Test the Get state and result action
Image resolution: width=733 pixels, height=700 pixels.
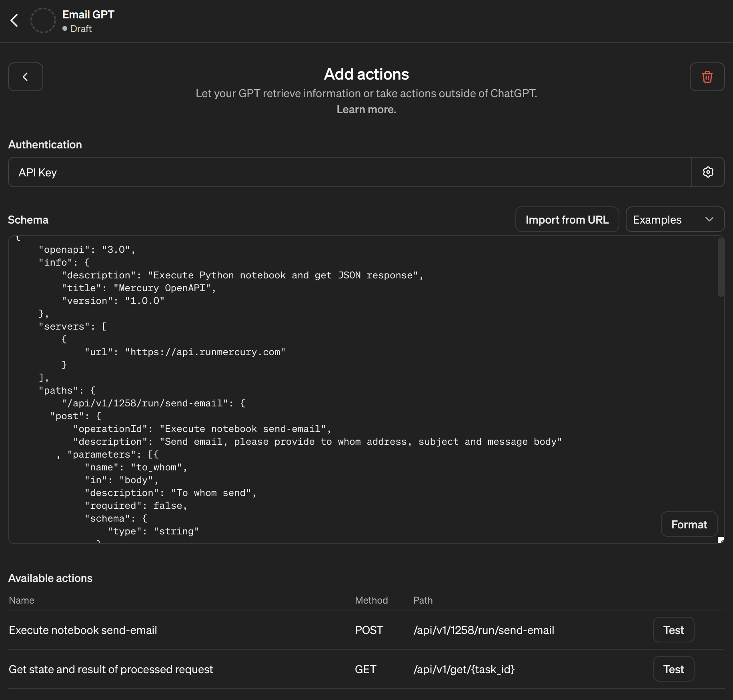click(x=673, y=669)
